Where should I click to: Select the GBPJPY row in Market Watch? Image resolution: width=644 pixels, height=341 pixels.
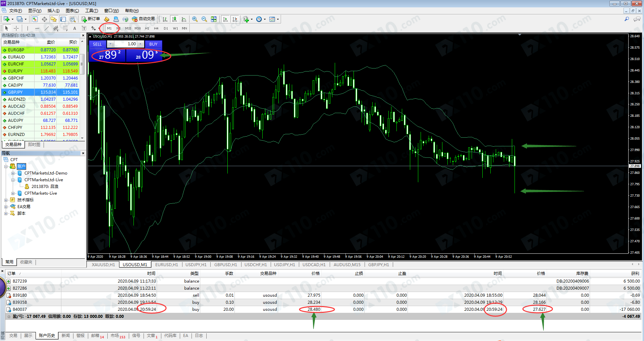[40, 92]
